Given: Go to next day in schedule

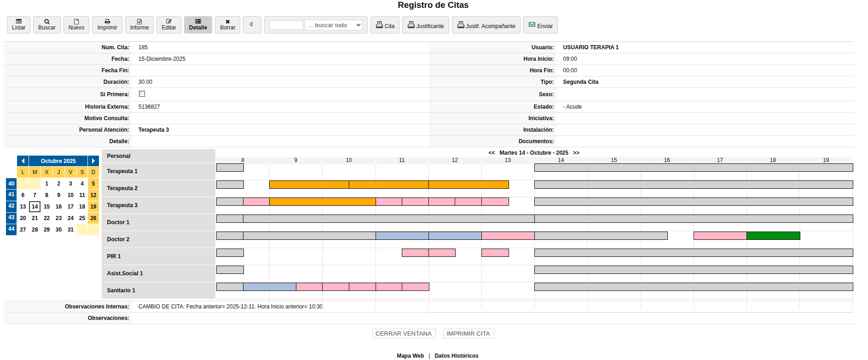Looking at the screenshot, I should (x=576, y=153).
